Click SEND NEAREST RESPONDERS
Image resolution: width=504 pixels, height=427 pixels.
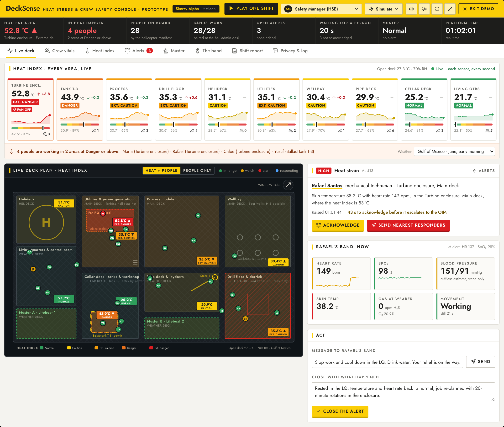[408, 225]
